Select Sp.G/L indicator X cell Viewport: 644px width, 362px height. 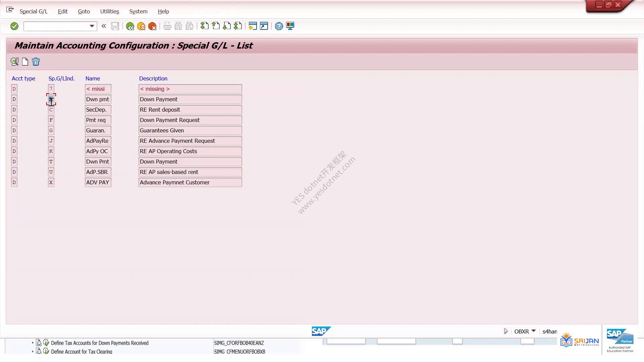[x=51, y=182]
